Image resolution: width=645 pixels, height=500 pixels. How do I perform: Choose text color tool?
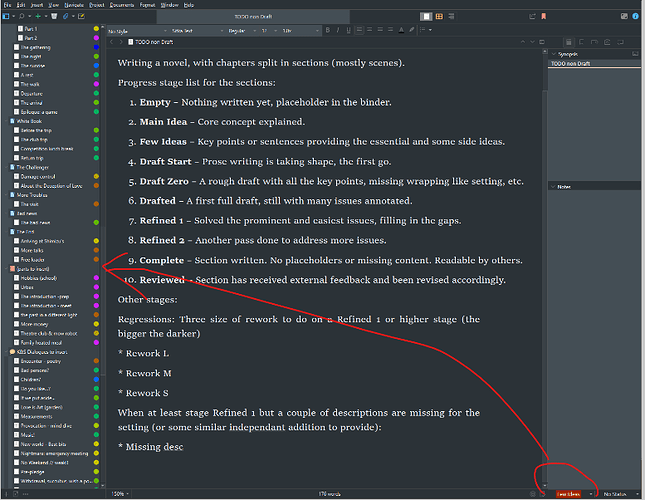pyautogui.click(x=401, y=30)
